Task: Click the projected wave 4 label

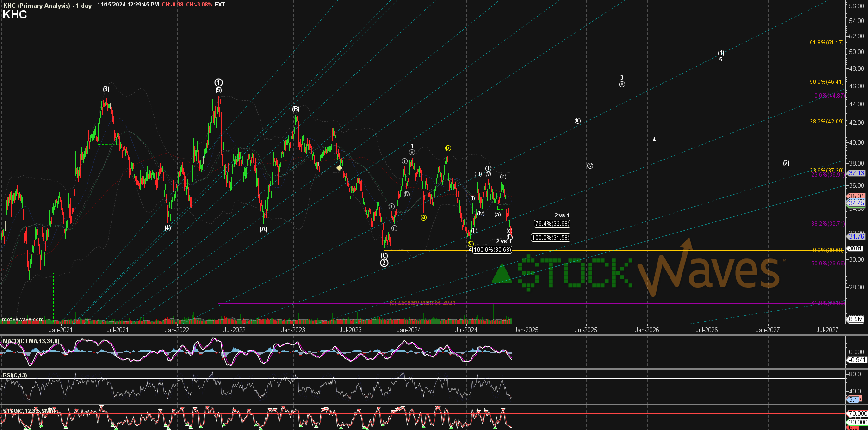Action: 654,139
